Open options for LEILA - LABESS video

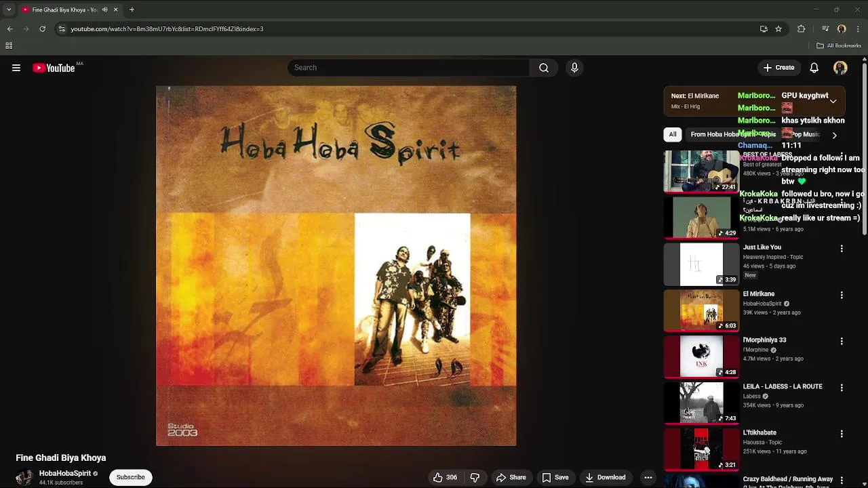pyautogui.click(x=842, y=388)
